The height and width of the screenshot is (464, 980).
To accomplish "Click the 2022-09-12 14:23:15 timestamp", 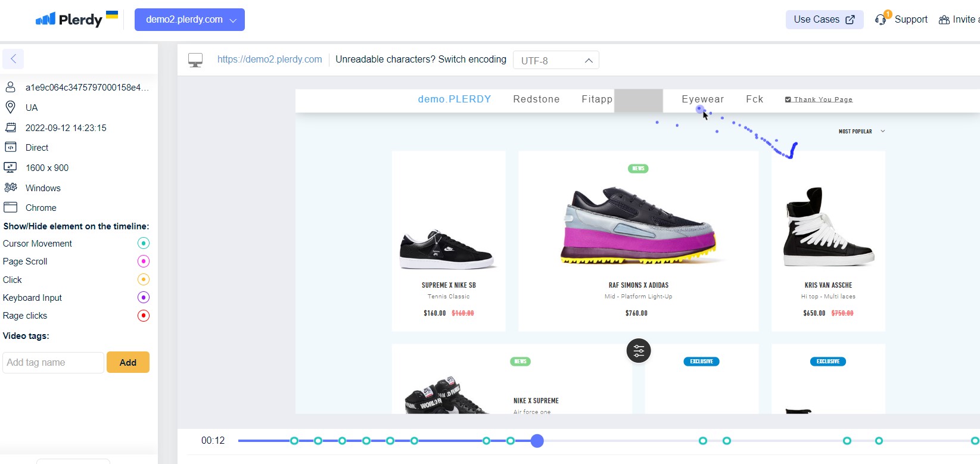I will pyautogui.click(x=66, y=127).
